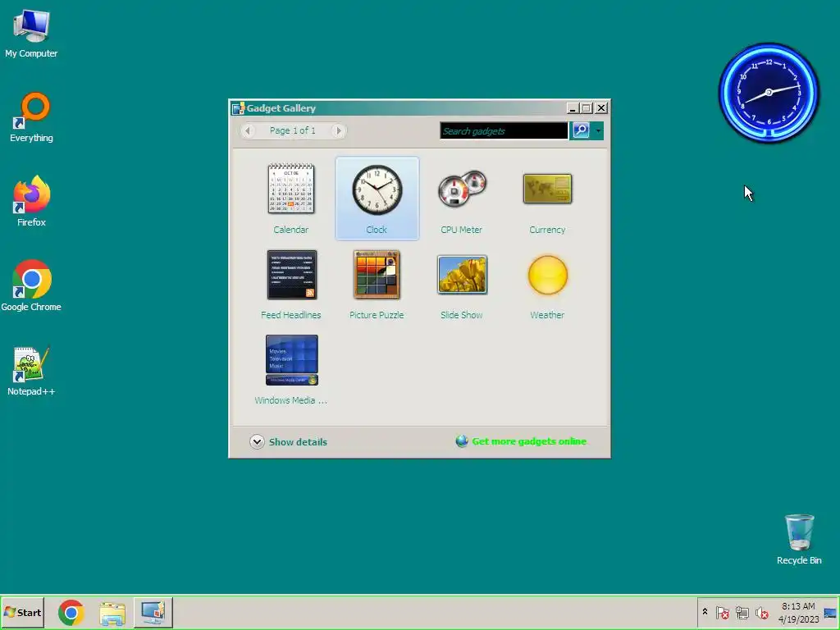Viewport: 840px width, 630px height.
Task: Open Action Center flag tray icon
Action: coord(722,612)
